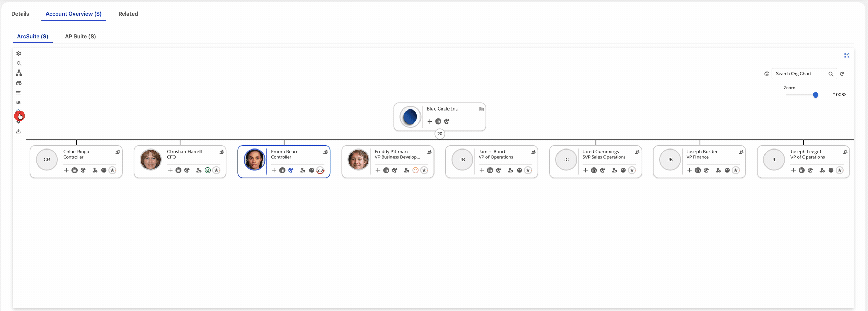Click the Zoom slider handle

pyautogui.click(x=815, y=95)
